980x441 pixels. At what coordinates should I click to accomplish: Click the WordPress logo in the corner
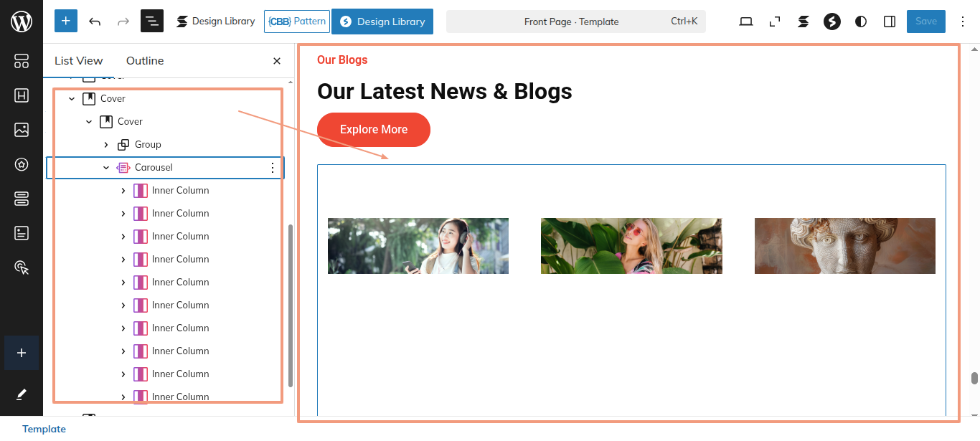click(x=22, y=22)
